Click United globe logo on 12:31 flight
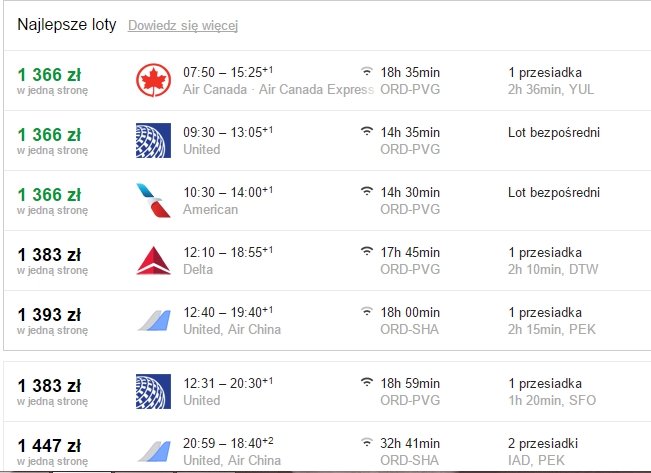This screenshot has height=473, width=651. (x=153, y=392)
